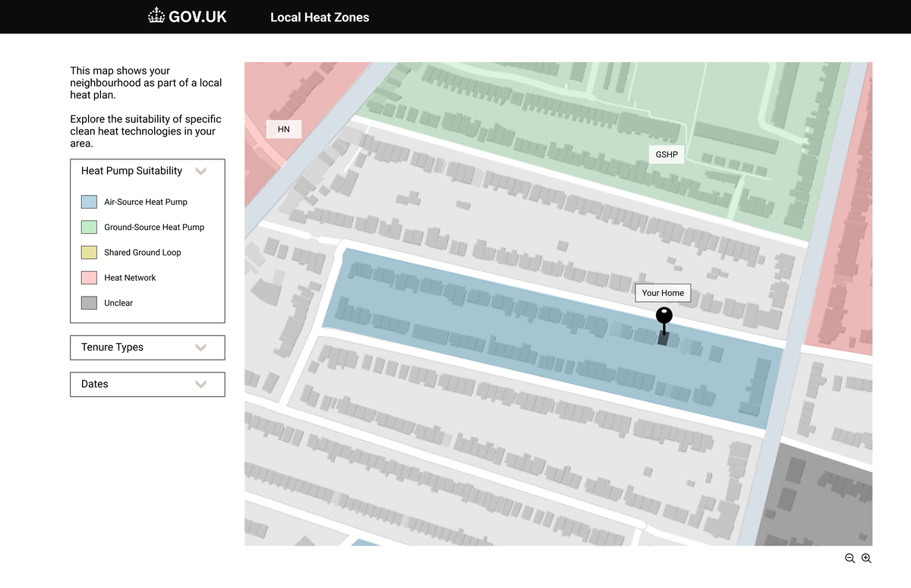Click the HN map zone label
The image size is (911, 588).
tap(283, 129)
